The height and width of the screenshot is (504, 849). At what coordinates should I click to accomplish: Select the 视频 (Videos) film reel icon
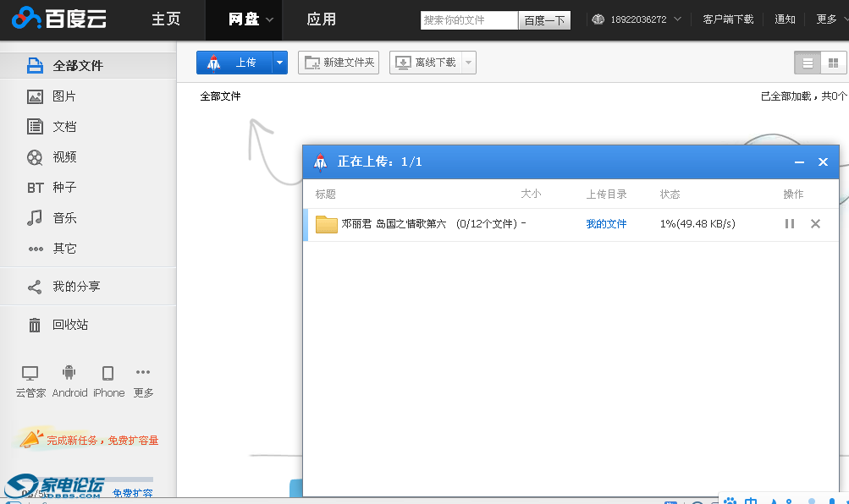click(x=35, y=157)
